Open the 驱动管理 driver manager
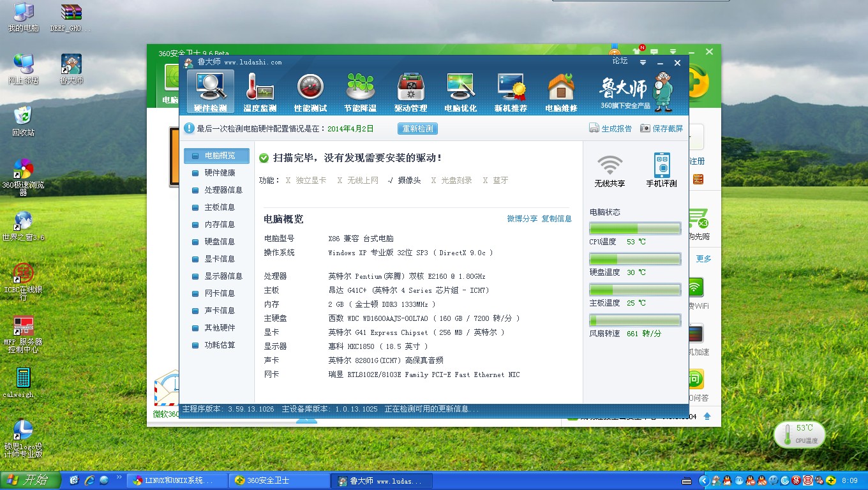Viewport: 868px width, 490px height. click(x=410, y=92)
